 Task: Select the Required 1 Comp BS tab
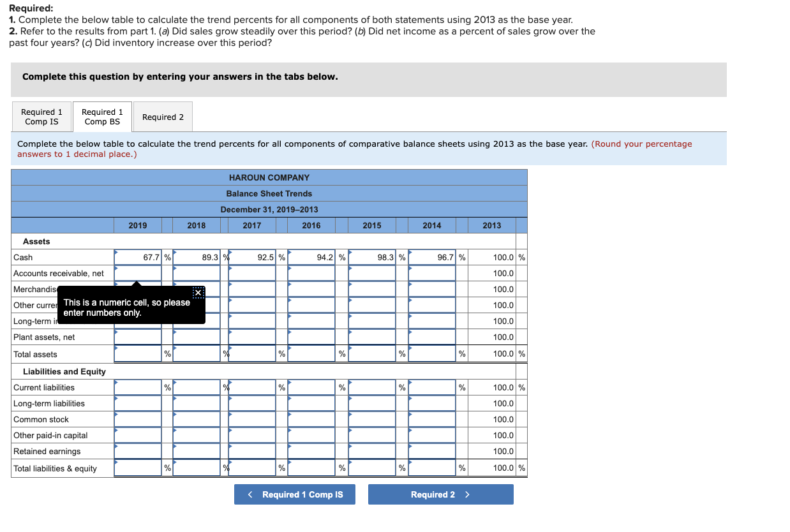pos(102,117)
